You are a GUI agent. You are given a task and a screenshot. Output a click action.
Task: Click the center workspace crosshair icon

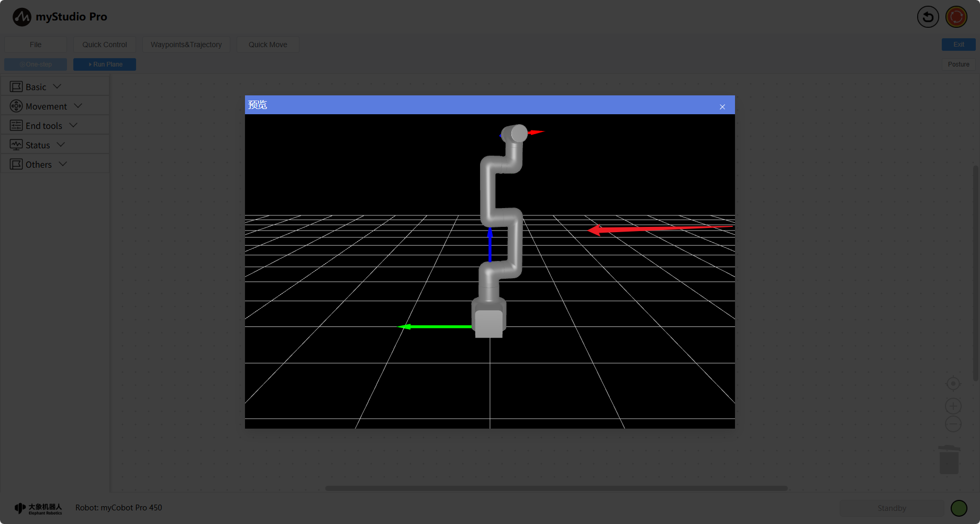953,384
